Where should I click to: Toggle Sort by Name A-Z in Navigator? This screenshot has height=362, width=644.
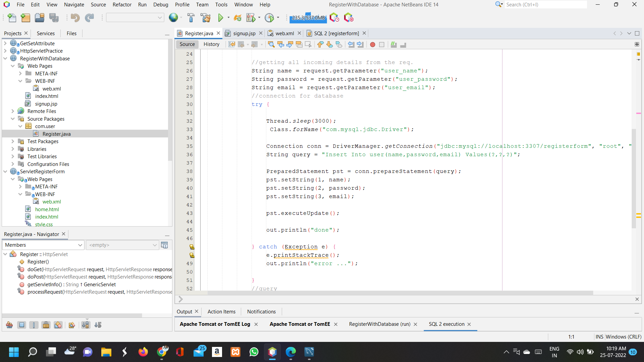(x=86, y=325)
